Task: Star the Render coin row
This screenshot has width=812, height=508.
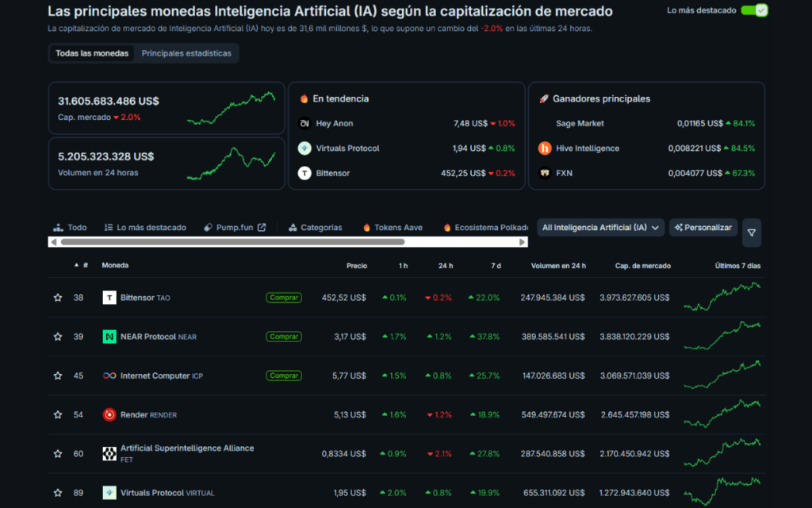Action: 57,414
